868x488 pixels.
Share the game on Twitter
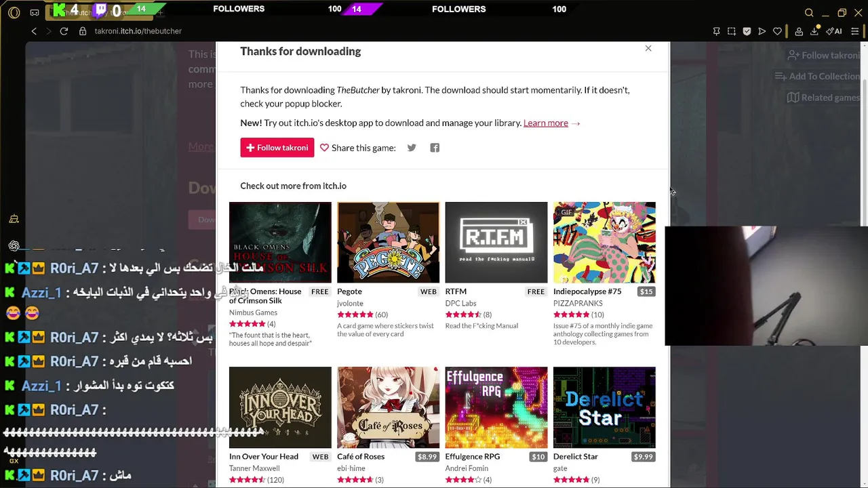[x=412, y=148]
